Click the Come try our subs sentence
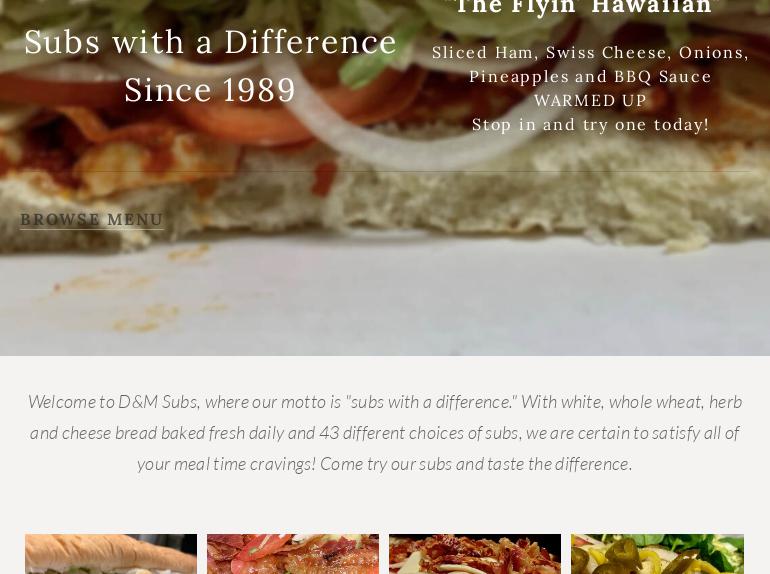 [x=476, y=464]
